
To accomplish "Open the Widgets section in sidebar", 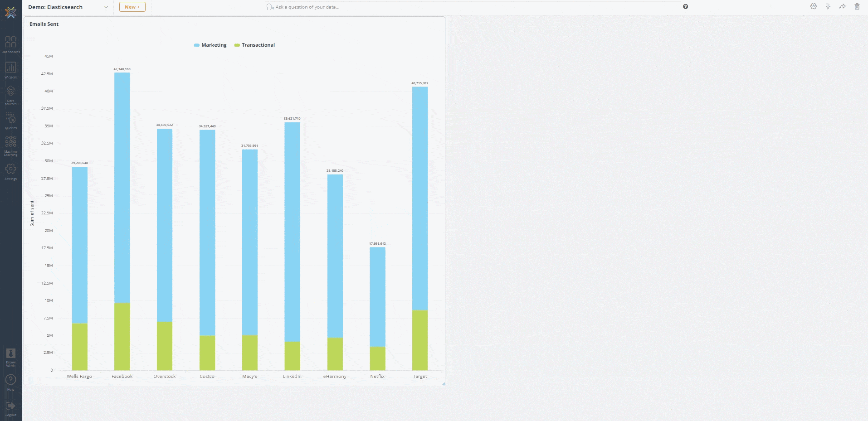I will 10,70.
